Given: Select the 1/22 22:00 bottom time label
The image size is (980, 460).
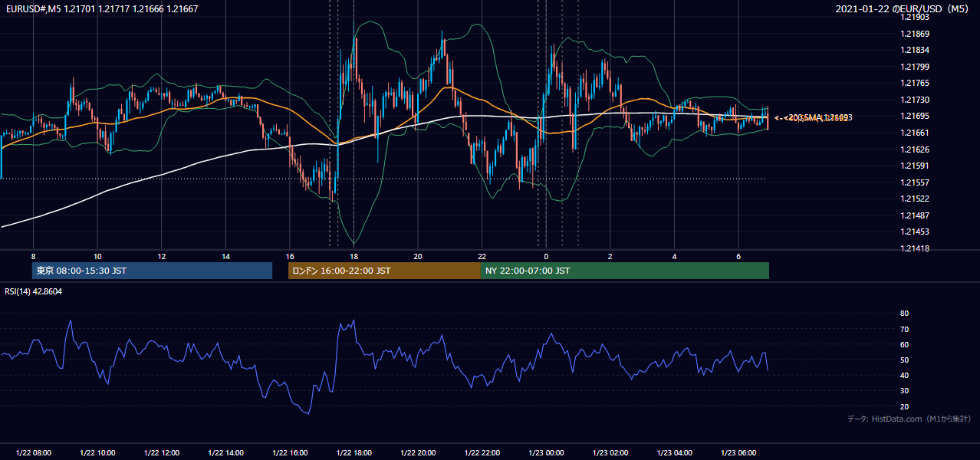Looking at the screenshot, I should click(482, 453).
